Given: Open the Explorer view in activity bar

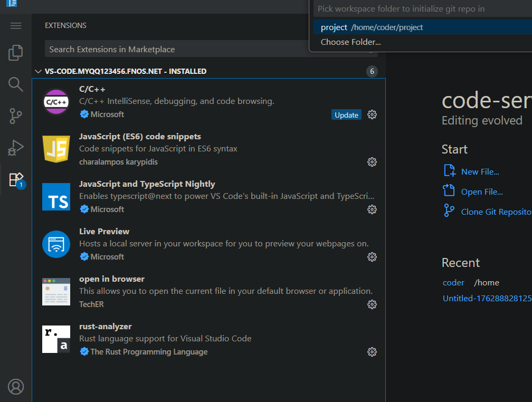Looking at the screenshot, I should (16, 53).
